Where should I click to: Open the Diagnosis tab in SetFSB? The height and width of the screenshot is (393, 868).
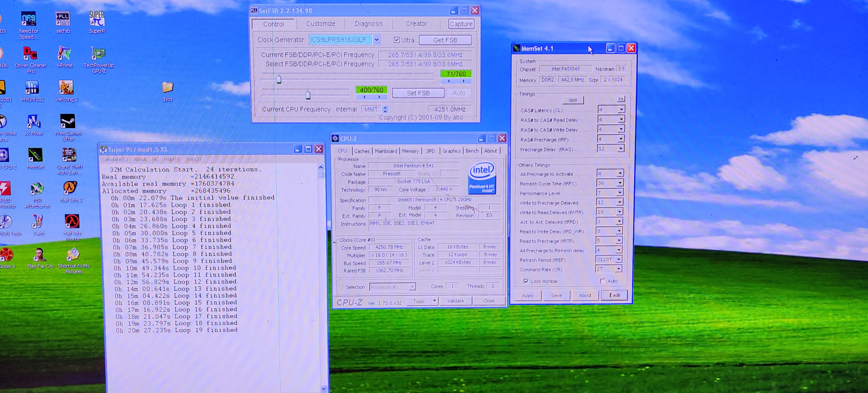click(x=368, y=24)
